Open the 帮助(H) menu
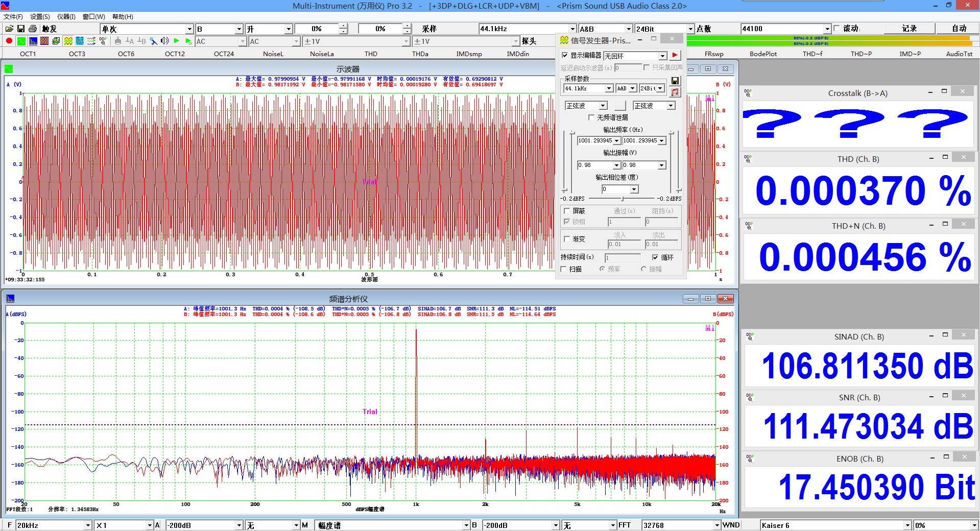This screenshot has width=980, height=531. click(123, 17)
